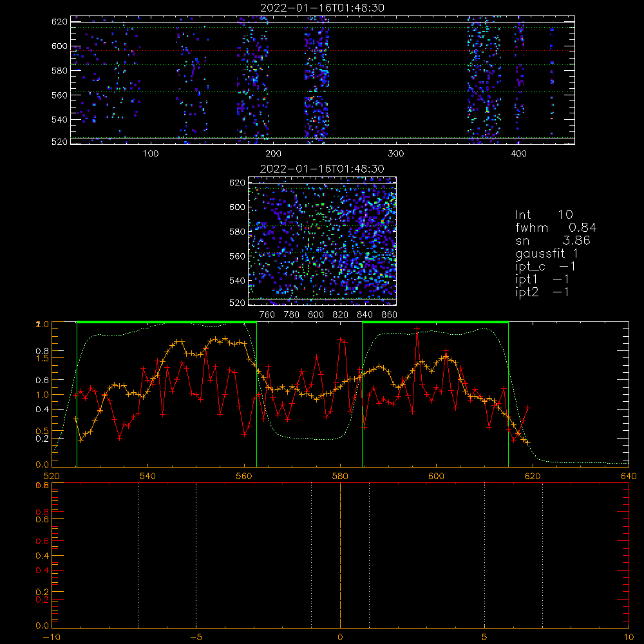
Task: Click the 'ipt2 -1' parameter line
Action: 542,292
